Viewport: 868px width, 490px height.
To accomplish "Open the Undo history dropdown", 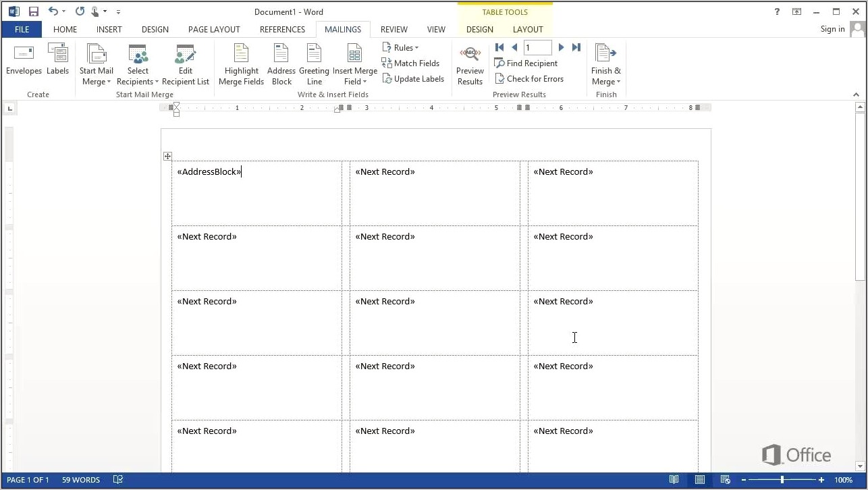I will (63, 11).
